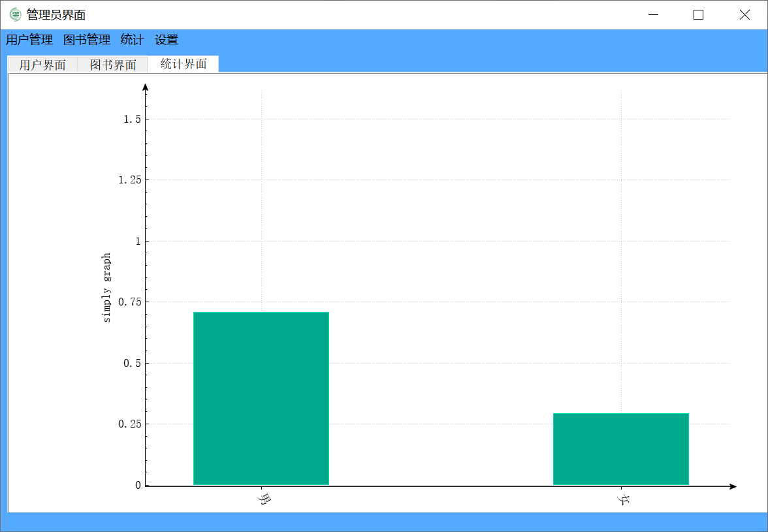The image size is (768, 532).
Task: Open the 用户管理 menu
Action: click(x=29, y=40)
